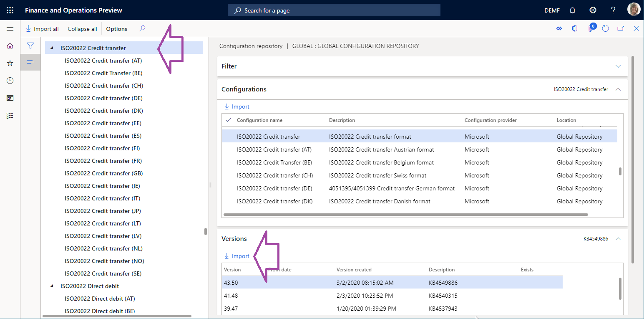Open the filter funnel in the navigation pane
Image resolution: width=644 pixels, height=319 pixels.
(30, 46)
